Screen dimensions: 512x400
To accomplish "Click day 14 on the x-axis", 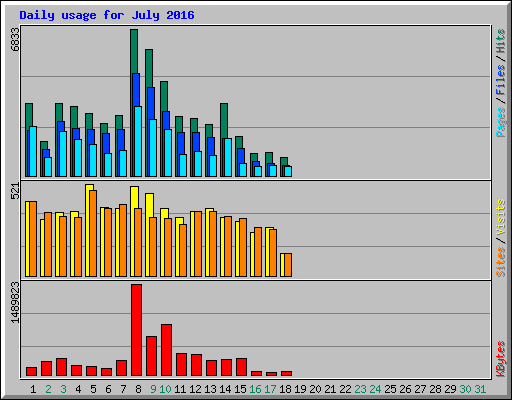I will (225, 389).
